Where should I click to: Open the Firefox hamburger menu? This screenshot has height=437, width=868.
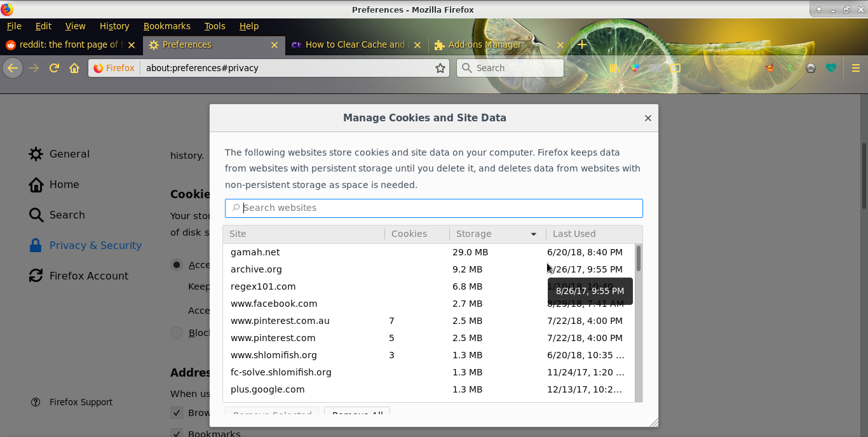pos(856,68)
